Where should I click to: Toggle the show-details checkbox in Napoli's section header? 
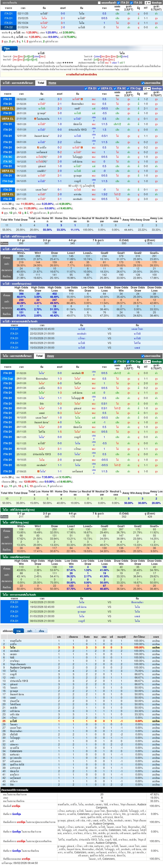(x=142, y=83)
